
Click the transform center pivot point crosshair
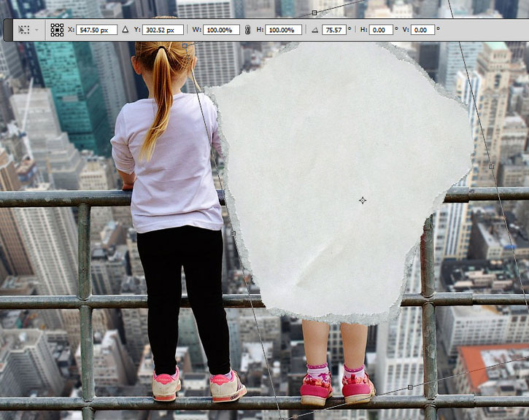363,201
